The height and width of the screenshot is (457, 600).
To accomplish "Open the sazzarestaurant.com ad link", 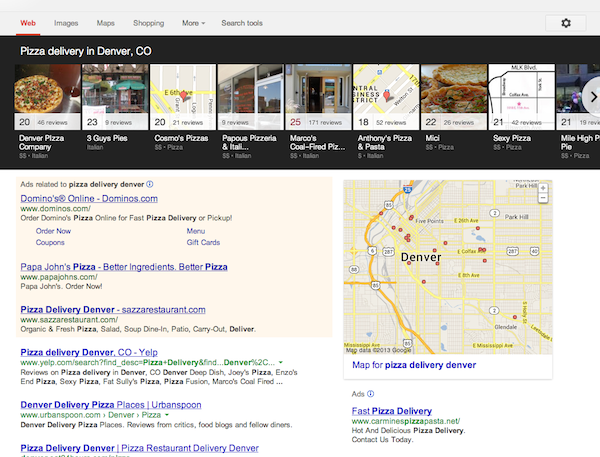I will 113,309.
